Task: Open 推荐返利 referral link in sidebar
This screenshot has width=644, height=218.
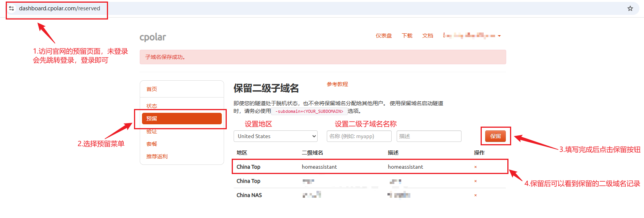Action: (x=157, y=157)
